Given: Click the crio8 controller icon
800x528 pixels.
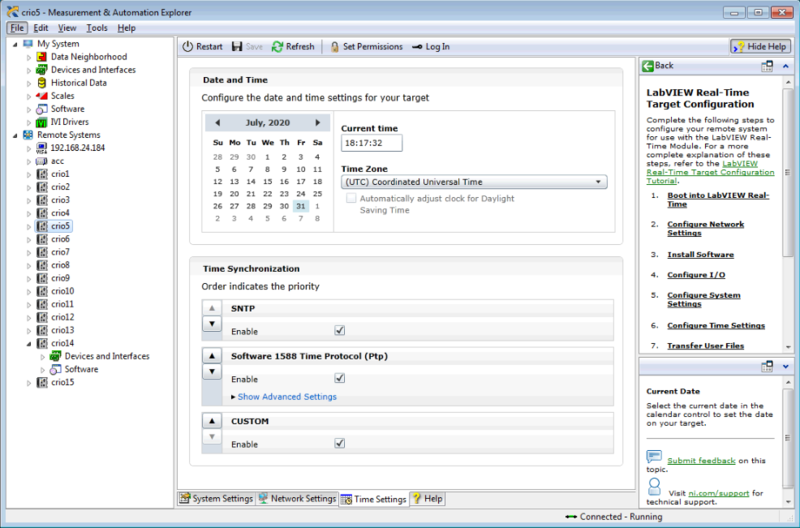Looking at the screenshot, I should 42,265.
